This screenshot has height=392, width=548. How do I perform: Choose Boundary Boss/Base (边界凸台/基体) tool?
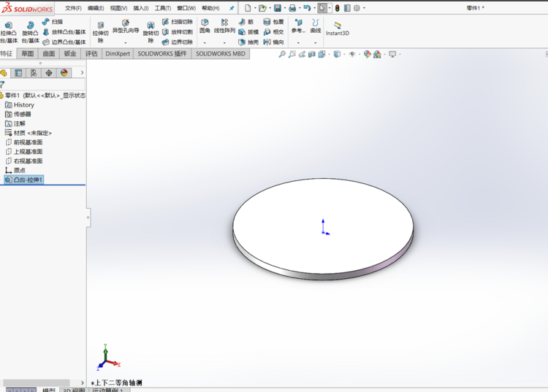[x=64, y=42]
